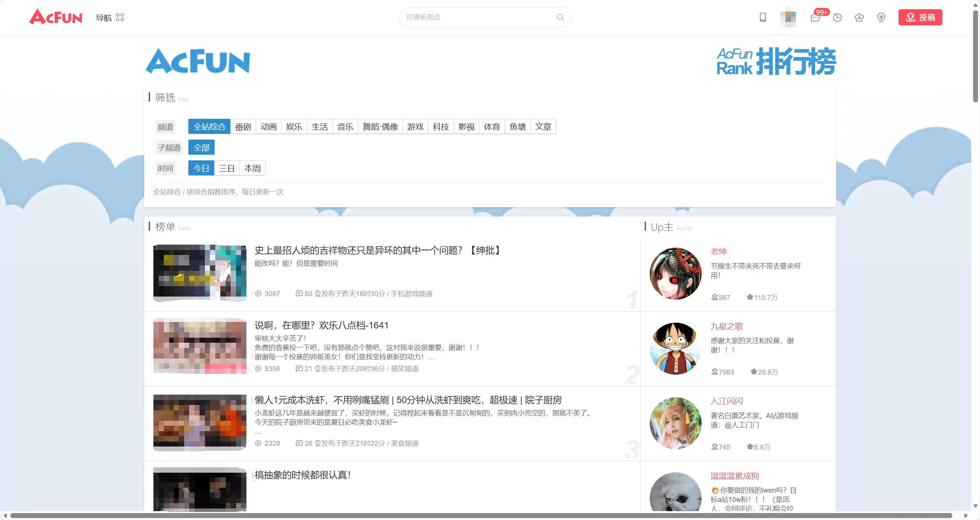Image resolution: width=980 pixels, height=520 pixels.
Task: Select 文章 channel filter
Action: [x=543, y=127]
